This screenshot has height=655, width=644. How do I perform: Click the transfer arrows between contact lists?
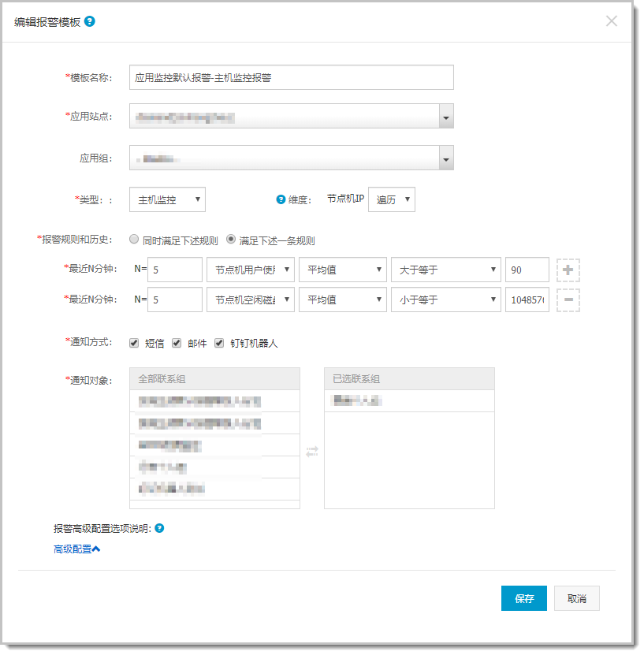(312, 452)
